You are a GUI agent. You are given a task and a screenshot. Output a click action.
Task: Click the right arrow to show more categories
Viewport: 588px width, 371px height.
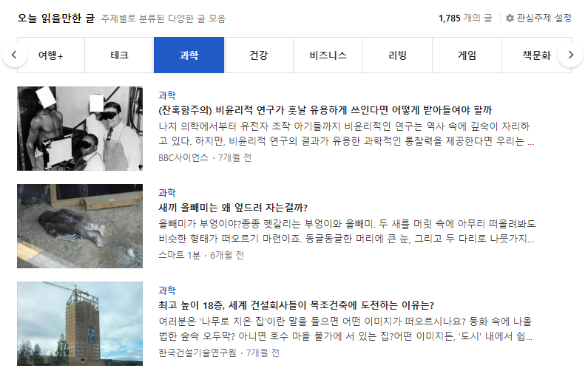click(570, 55)
